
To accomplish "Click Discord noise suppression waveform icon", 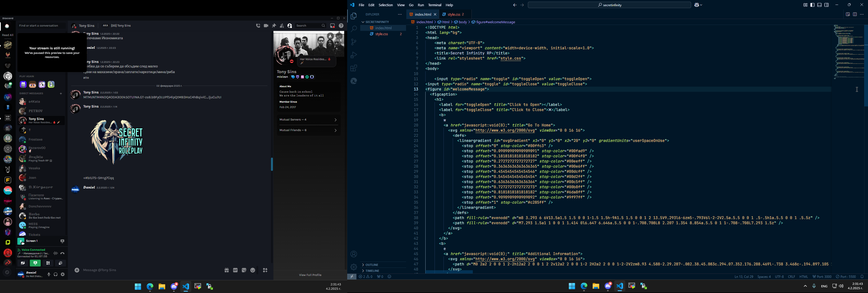I will pos(56,253).
